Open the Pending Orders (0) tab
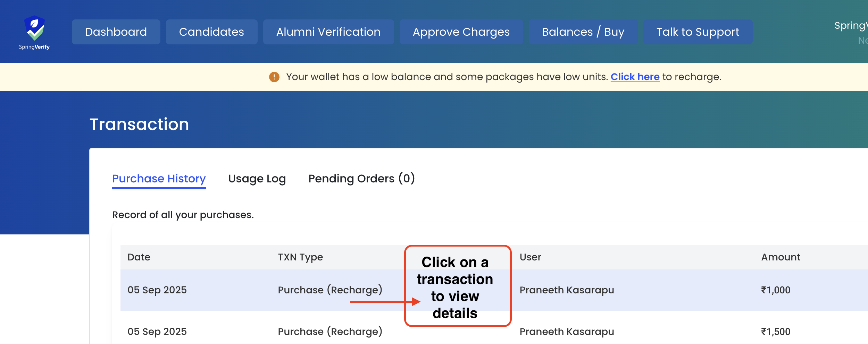This screenshot has height=344, width=868. pos(361,179)
